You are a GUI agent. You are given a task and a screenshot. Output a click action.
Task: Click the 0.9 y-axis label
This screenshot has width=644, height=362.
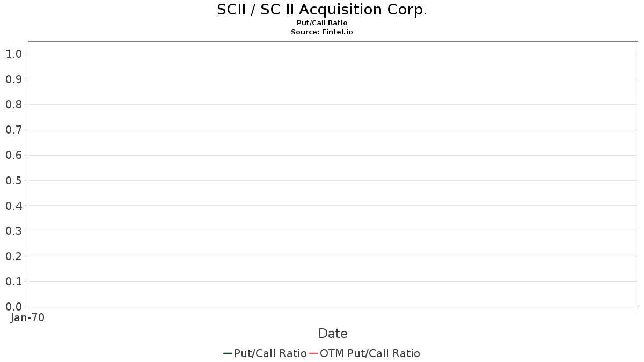13,79
